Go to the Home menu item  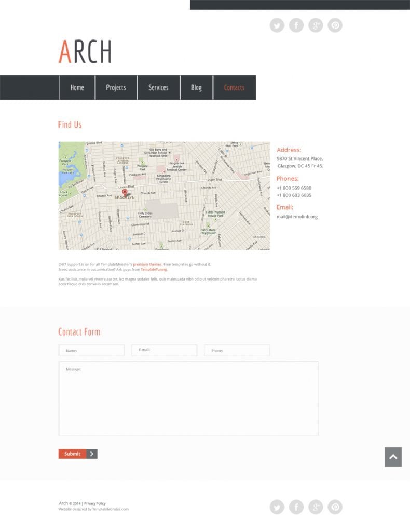coord(77,87)
